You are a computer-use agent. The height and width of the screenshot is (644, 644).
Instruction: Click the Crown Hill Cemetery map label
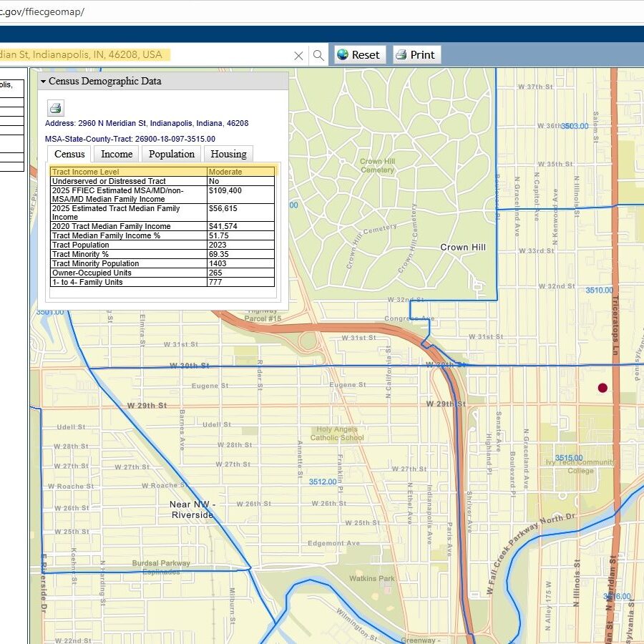(x=377, y=165)
